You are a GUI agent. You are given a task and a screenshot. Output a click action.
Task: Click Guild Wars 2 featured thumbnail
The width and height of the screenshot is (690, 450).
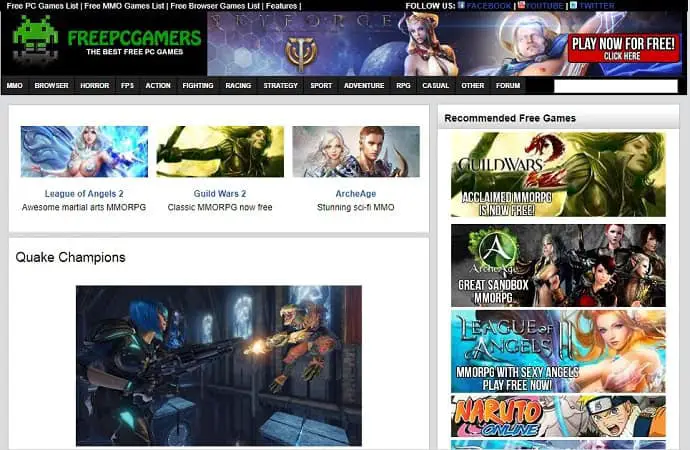[x=220, y=152]
